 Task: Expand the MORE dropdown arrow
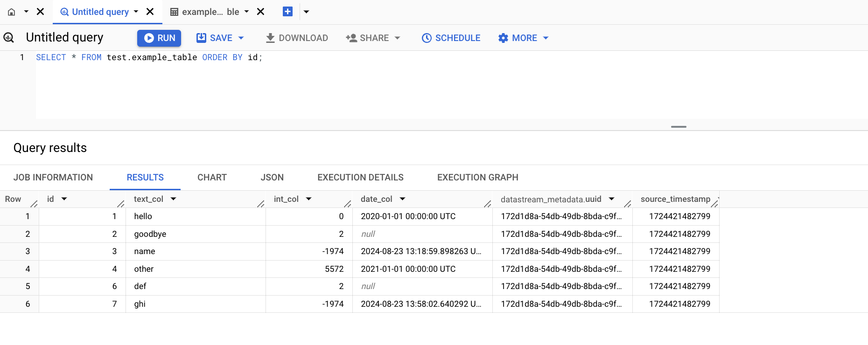coord(546,38)
